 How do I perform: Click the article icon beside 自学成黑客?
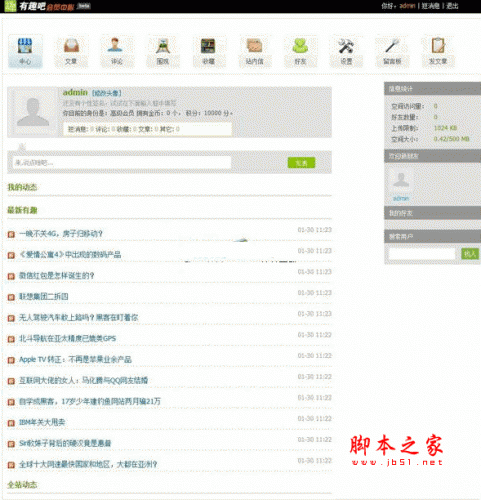pos(11,402)
